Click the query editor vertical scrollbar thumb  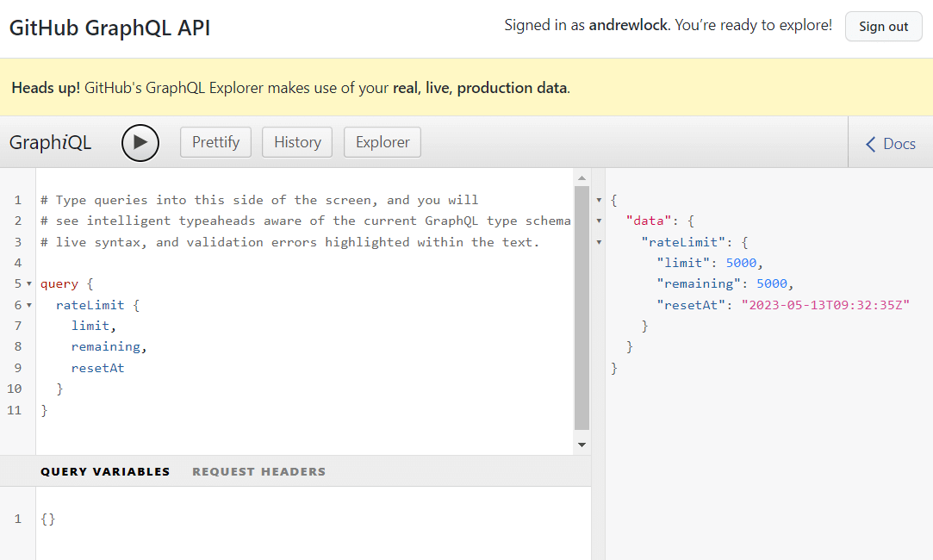(x=582, y=308)
